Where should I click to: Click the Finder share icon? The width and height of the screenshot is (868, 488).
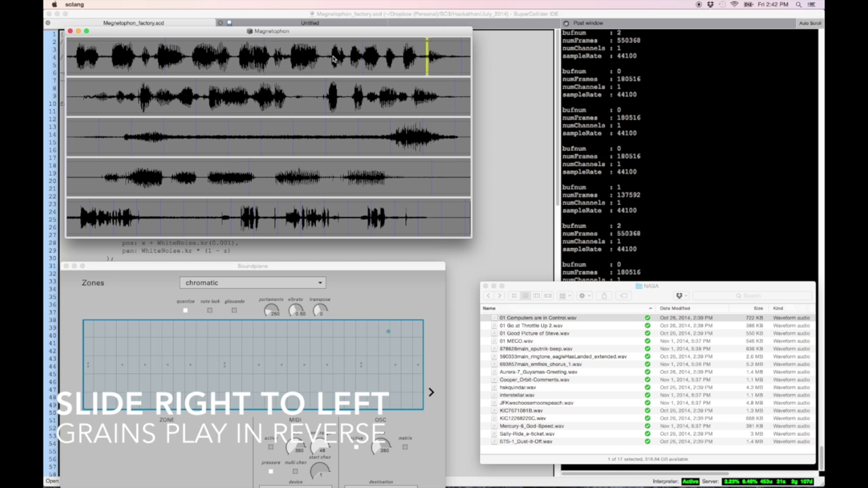click(x=604, y=296)
